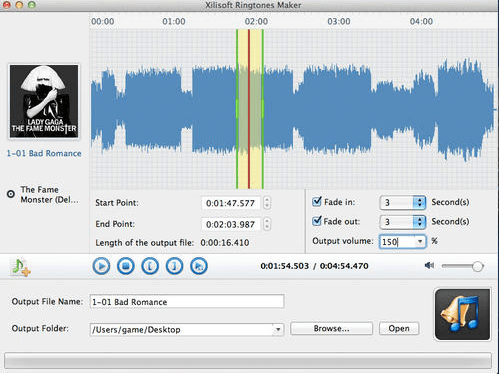Uncheck the Fade in checkbox
Image resolution: width=499 pixels, height=374 pixels.
[317, 201]
